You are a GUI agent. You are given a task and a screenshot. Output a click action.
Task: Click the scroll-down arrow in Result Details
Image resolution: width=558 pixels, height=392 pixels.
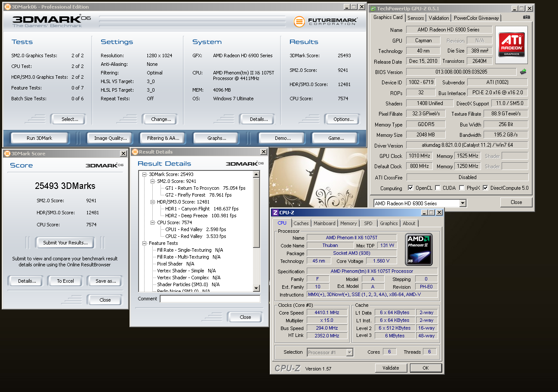[x=256, y=288]
